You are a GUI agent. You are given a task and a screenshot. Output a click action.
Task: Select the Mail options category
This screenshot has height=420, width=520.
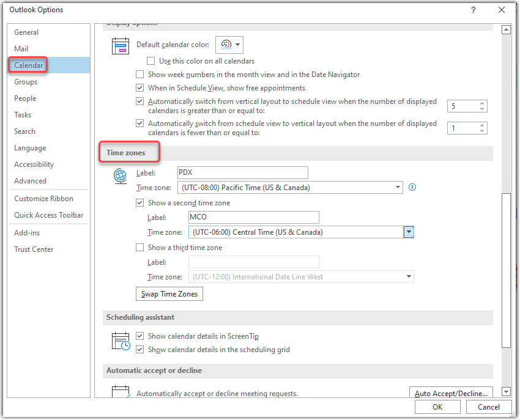[x=21, y=49]
